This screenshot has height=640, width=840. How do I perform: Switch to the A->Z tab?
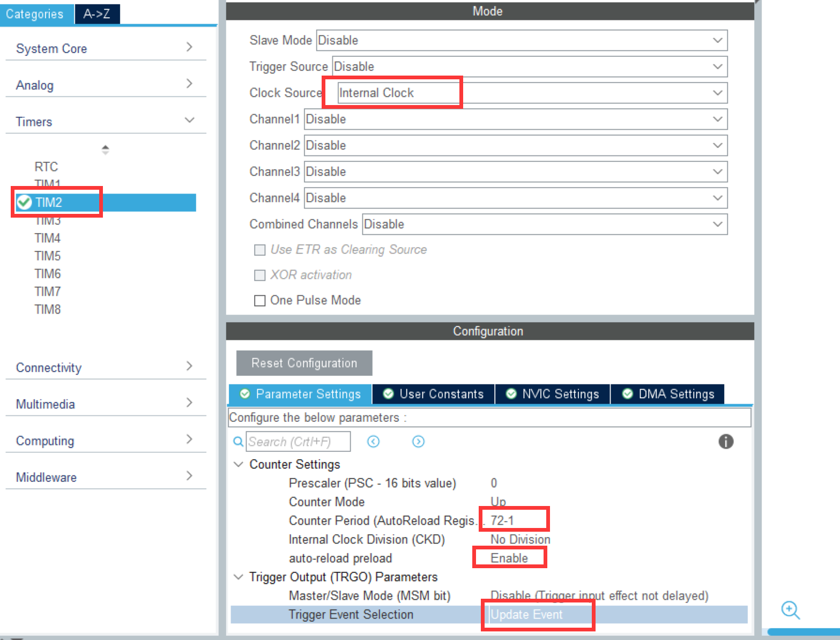click(97, 14)
